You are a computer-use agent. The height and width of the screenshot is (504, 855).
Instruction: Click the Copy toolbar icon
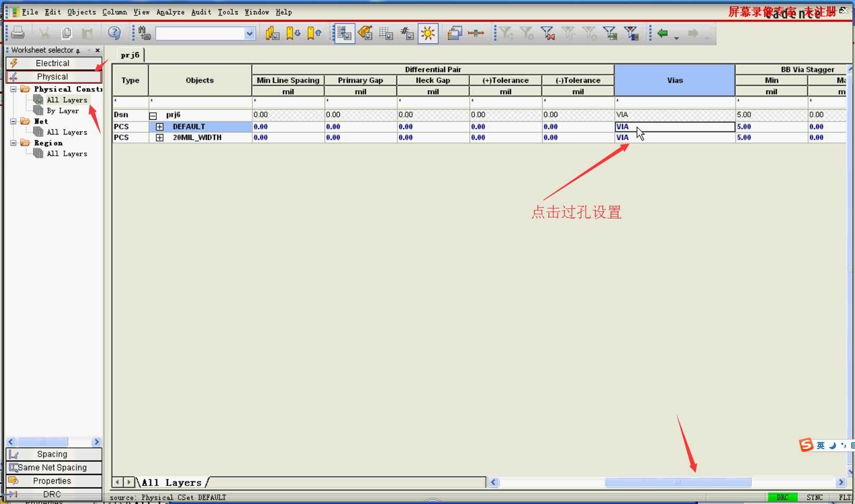coord(66,33)
